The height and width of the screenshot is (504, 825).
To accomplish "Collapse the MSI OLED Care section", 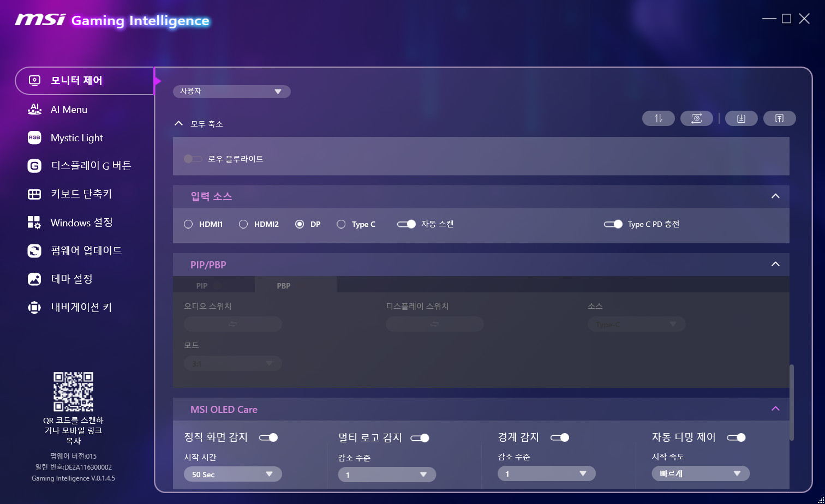I will click(x=775, y=409).
